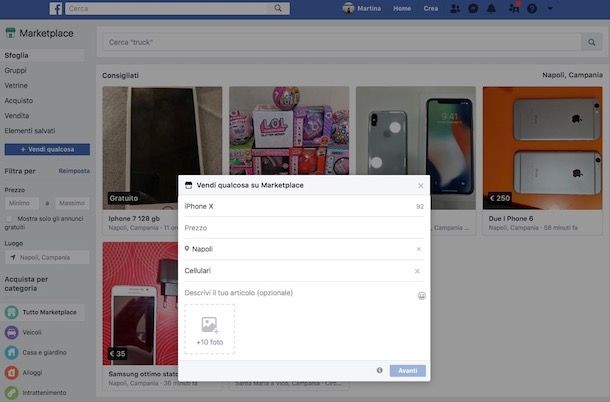Viewport: 610px width, 402px height.
Task: Click the groups icon with red badge
Action: pos(514,8)
